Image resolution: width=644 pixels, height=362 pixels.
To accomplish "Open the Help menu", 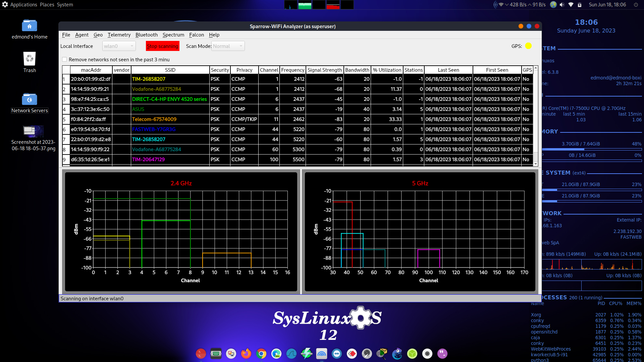I will click(214, 35).
